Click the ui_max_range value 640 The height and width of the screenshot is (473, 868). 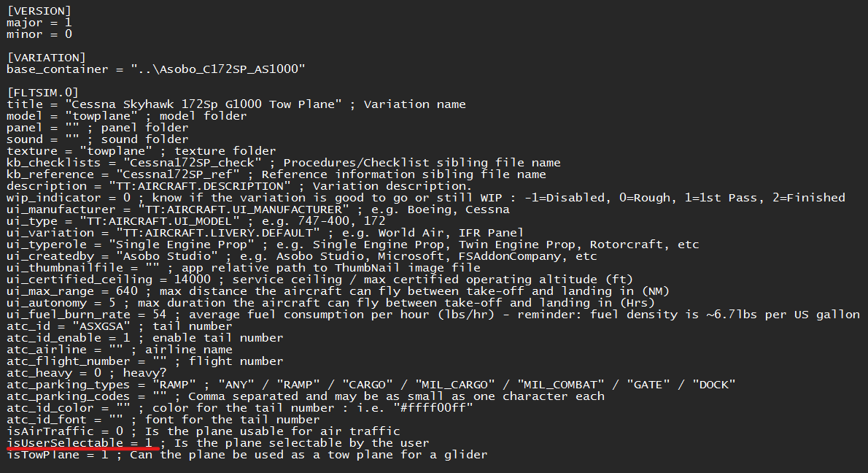[x=127, y=291]
